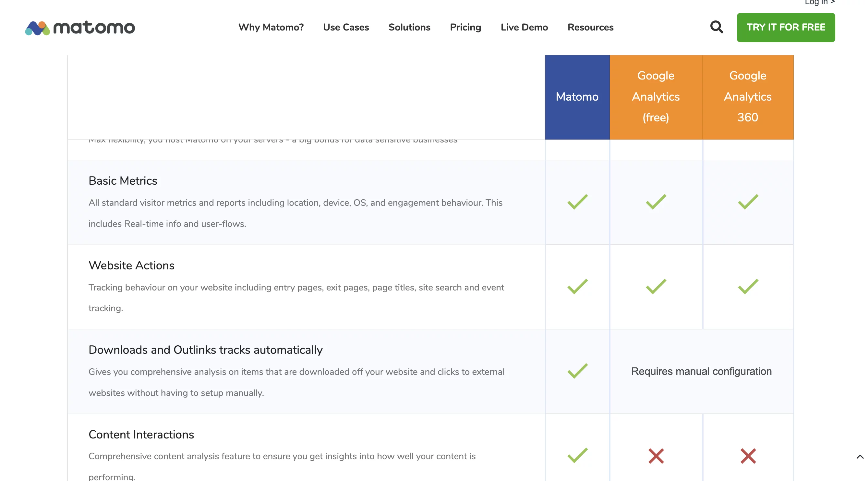Click the Google Analytics 360 checkmark for Website Actions
Screen dimensions: 868x481
tap(748, 287)
